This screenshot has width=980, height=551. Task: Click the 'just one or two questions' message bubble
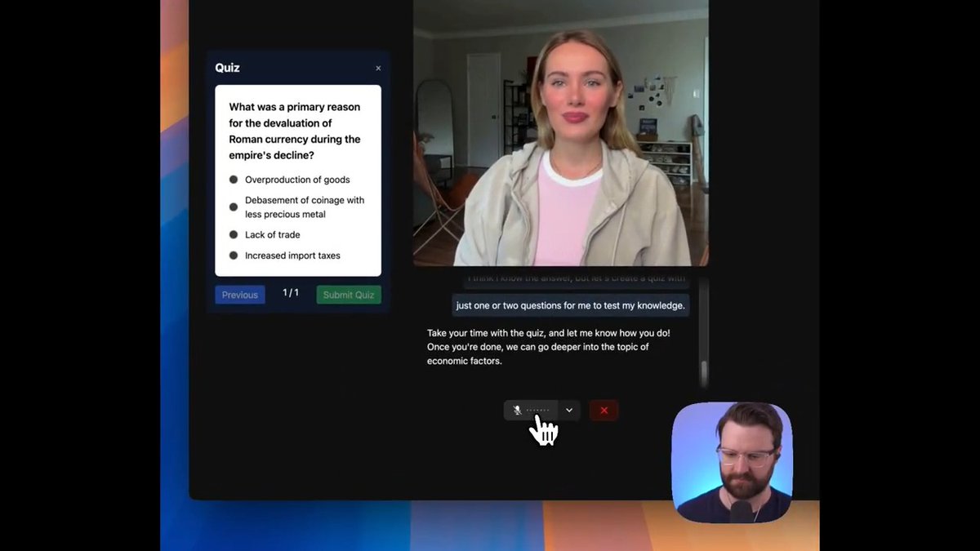click(570, 305)
